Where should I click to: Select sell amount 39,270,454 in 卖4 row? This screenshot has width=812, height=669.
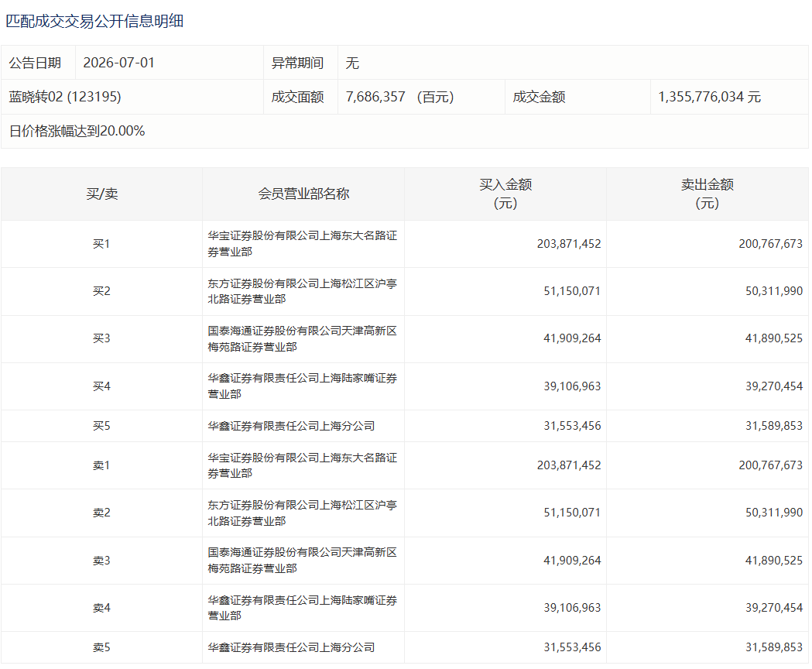tap(774, 607)
